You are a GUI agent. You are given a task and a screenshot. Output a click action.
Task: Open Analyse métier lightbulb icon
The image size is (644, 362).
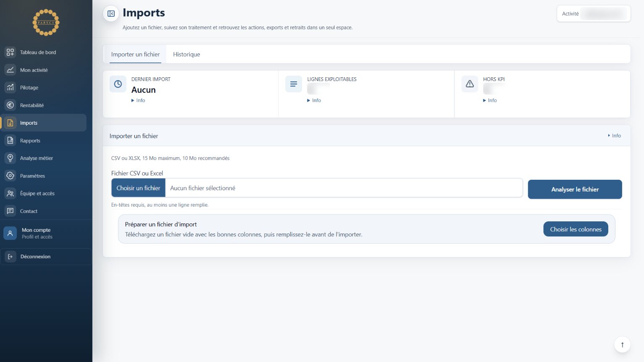tap(11, 158)
